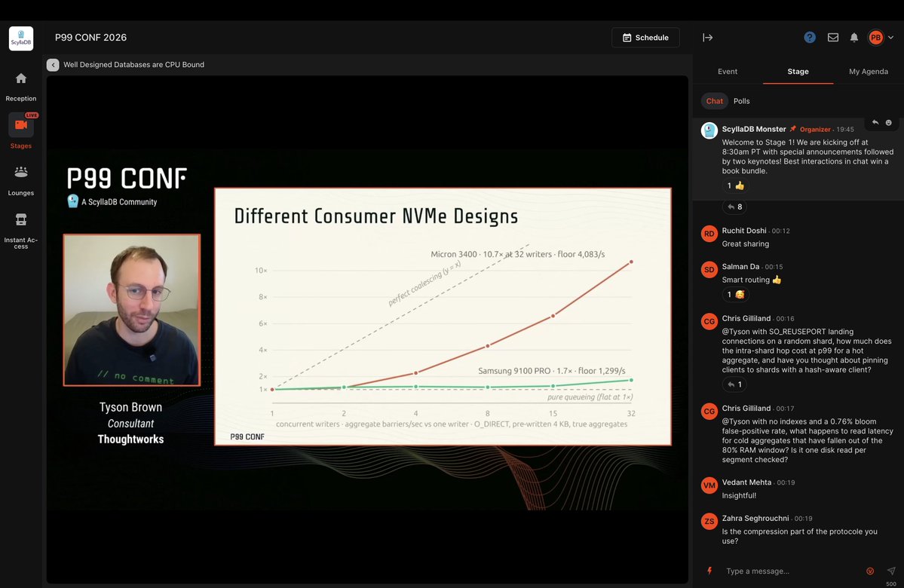Switch to the Event tab

click(x=727, y=72)
